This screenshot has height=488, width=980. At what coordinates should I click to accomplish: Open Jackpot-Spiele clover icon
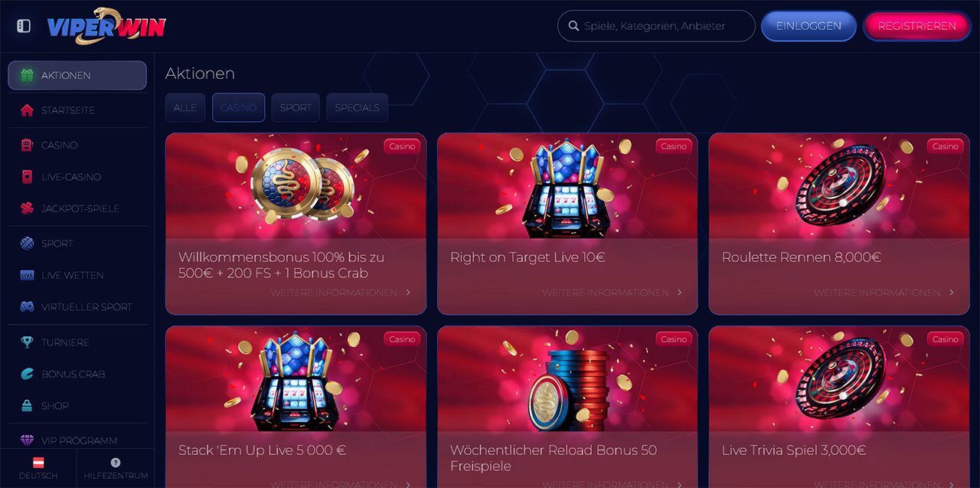click(28, 208)
